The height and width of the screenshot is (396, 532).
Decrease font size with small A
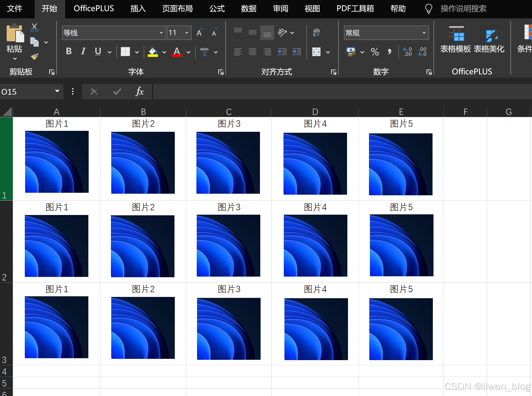[215, 32]
